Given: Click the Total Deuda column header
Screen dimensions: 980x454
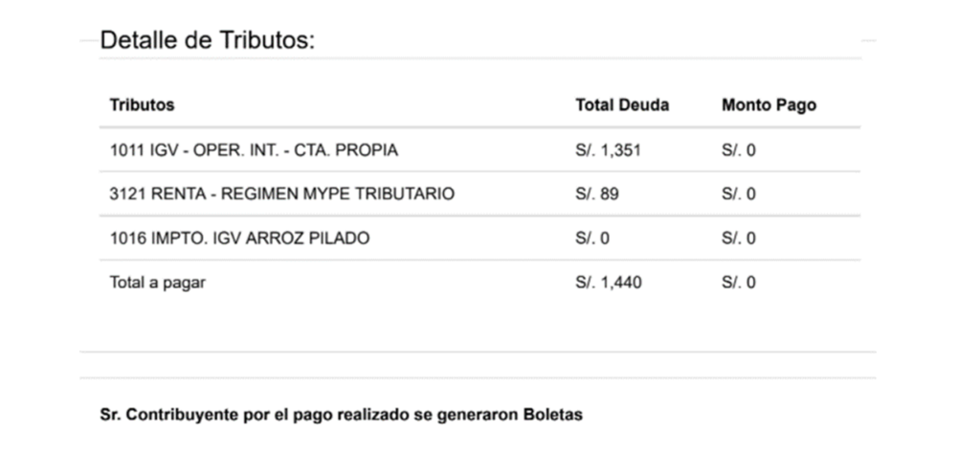Looking at the screenshot, I should tap(622, 105).
